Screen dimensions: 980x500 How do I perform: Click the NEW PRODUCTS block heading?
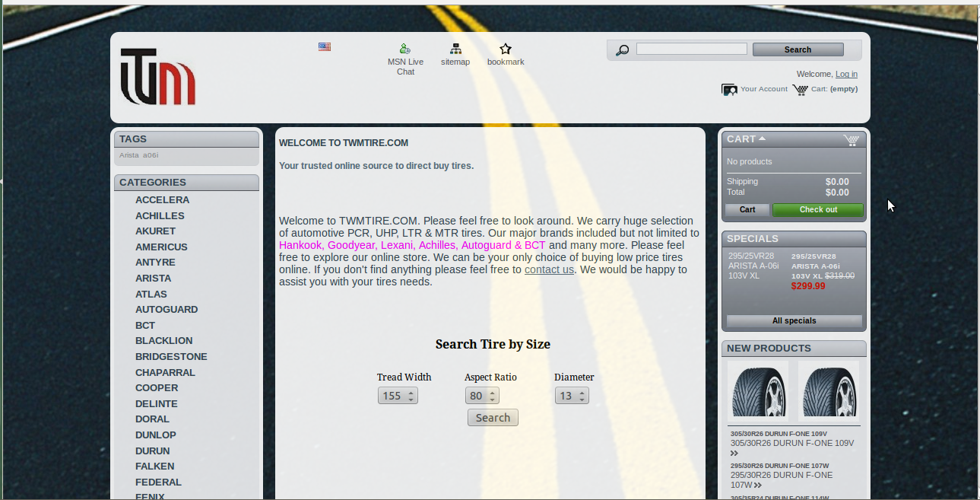pos(769,349)
